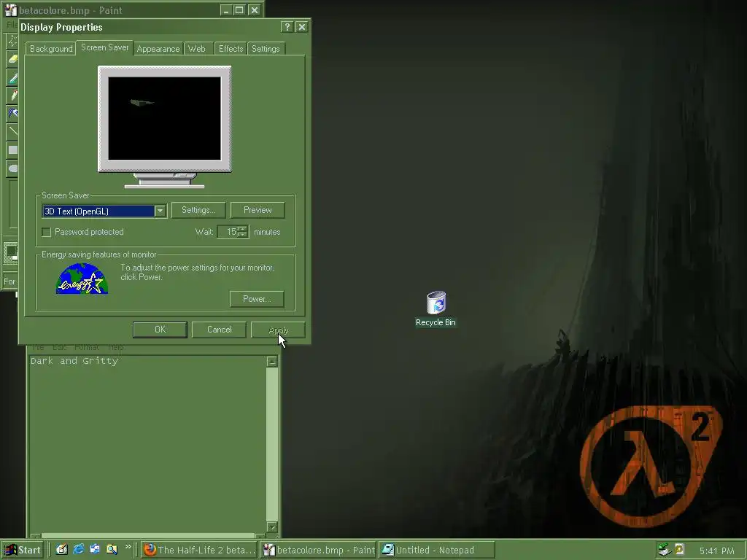Click the Cancel button
This screenshot has height=560, width=747.
(219, 330)
